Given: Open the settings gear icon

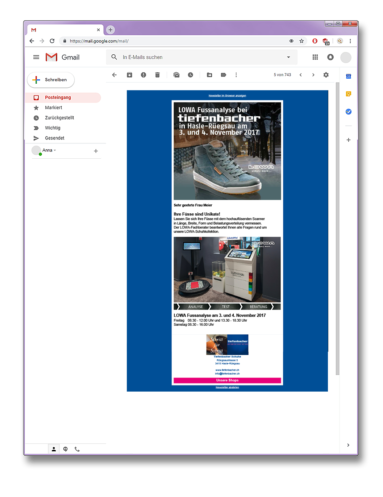Looking at the screenshot, I should coord(326,75).
